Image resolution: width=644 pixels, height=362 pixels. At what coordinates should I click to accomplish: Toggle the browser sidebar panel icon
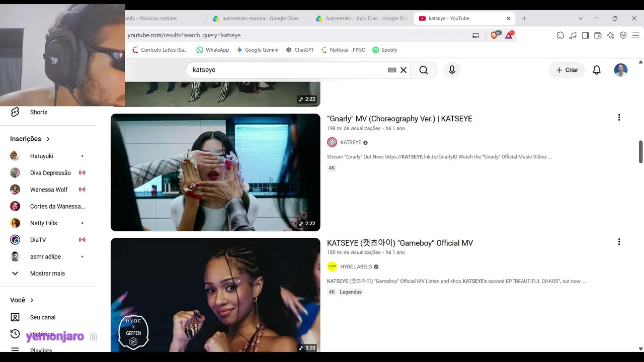tap(585, 35)
